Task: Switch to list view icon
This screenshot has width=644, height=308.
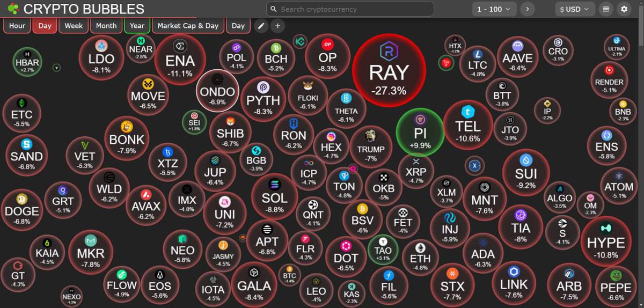Action: tap(606, 9)
